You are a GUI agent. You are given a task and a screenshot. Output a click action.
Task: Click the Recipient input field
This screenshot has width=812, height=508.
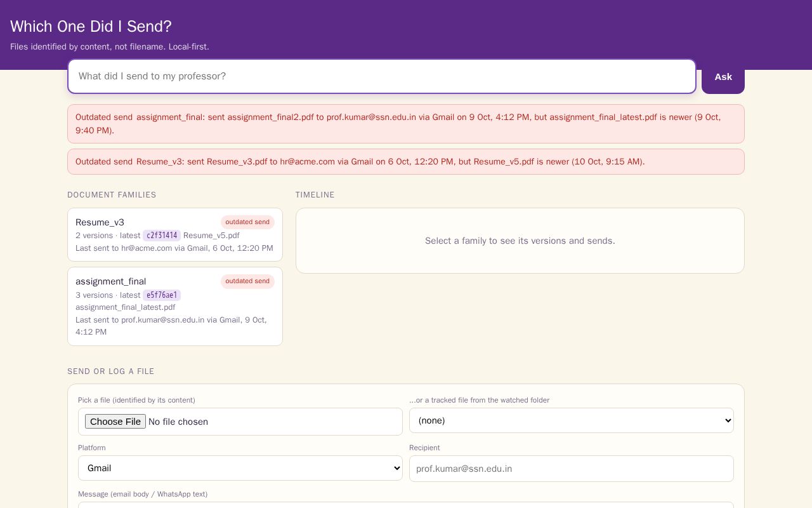[x=572, y=469]
